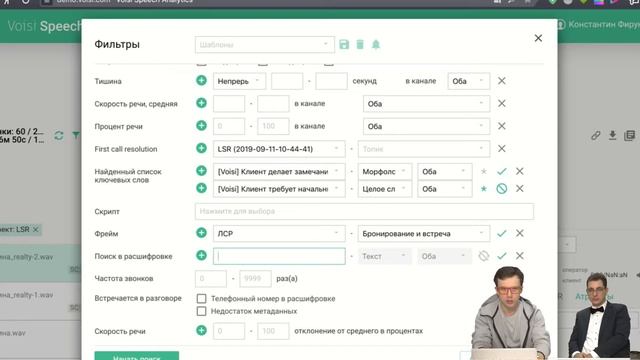Add Процент речи condition plus icon
Viewport: 640px width, 360px height.
point(201,125)
